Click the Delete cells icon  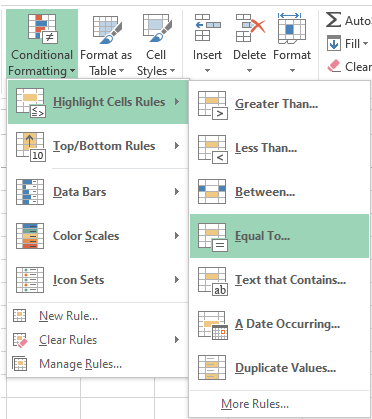(250, 28)
